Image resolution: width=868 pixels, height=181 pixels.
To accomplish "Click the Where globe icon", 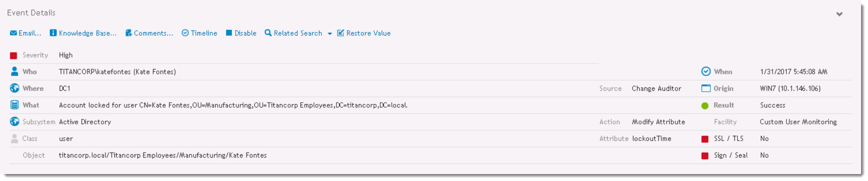I will [x=14, y=88].
